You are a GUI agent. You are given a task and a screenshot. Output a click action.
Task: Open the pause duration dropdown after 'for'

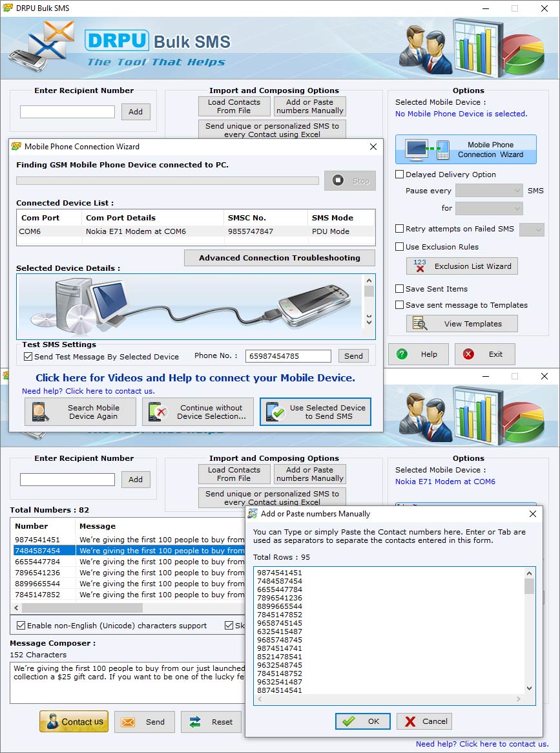click(489, 208)
